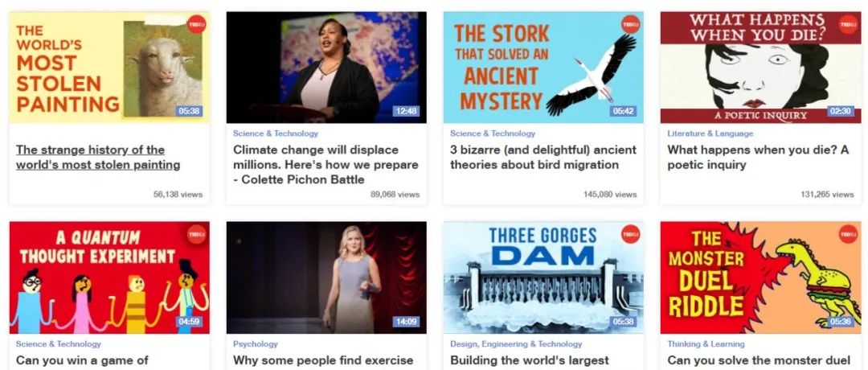Image resolution: width=868 pixels, height=370 pixels.
Task: Click TED-Ed badge on stork mystery thumbnail
Action: click(x=631, y=24)
